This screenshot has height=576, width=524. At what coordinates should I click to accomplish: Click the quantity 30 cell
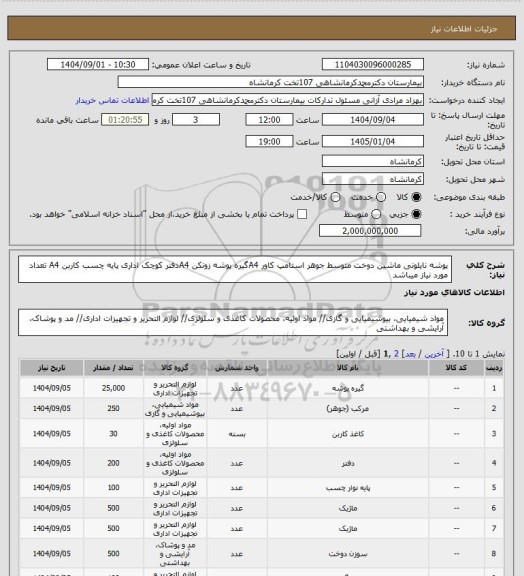coord(113,434)
